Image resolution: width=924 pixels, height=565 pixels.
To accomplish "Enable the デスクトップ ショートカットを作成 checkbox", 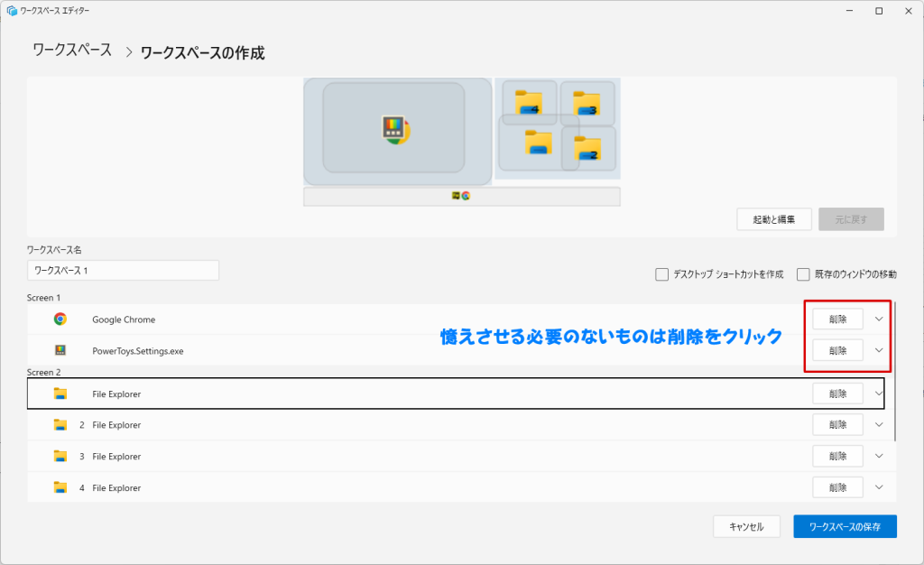I will (x=662, y=274).
